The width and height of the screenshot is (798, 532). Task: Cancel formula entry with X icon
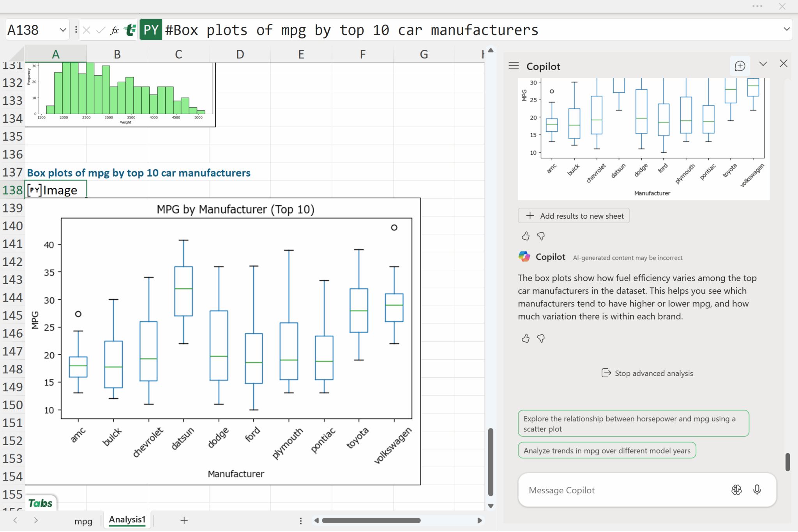[87, 30]
